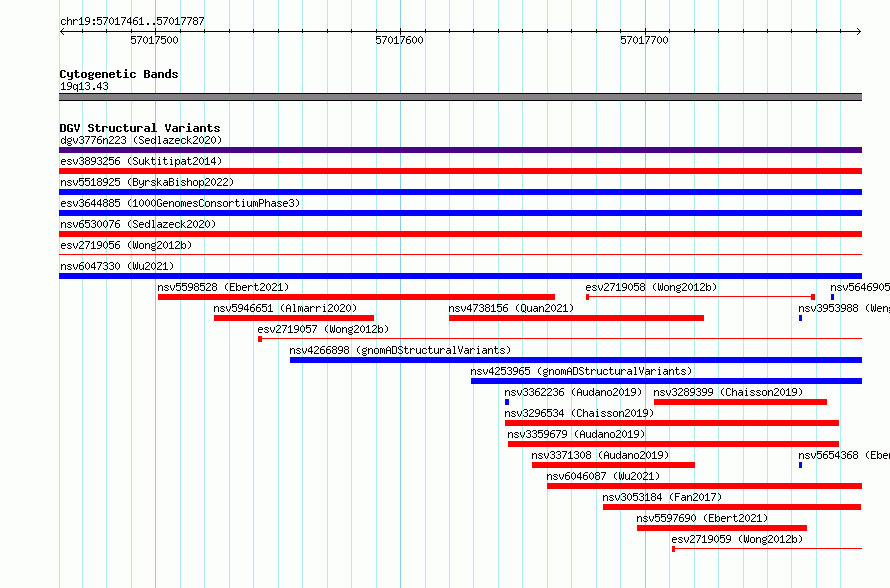Select the red esv3893256 variant bar

(x=460, y=171)
